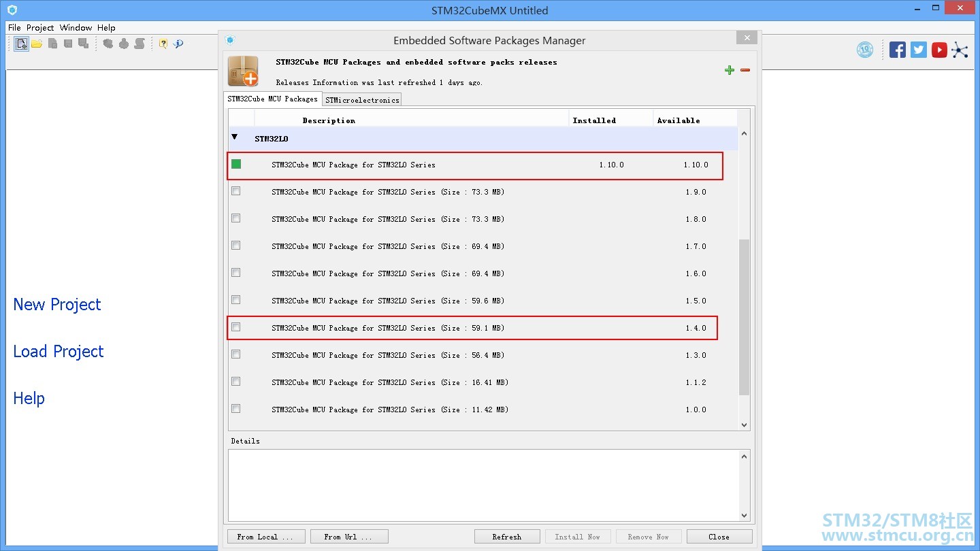This screenshot has height=551, width=980.
Task: Click the Refresh button
Action: pyautogui.click(x=507, y=537)
